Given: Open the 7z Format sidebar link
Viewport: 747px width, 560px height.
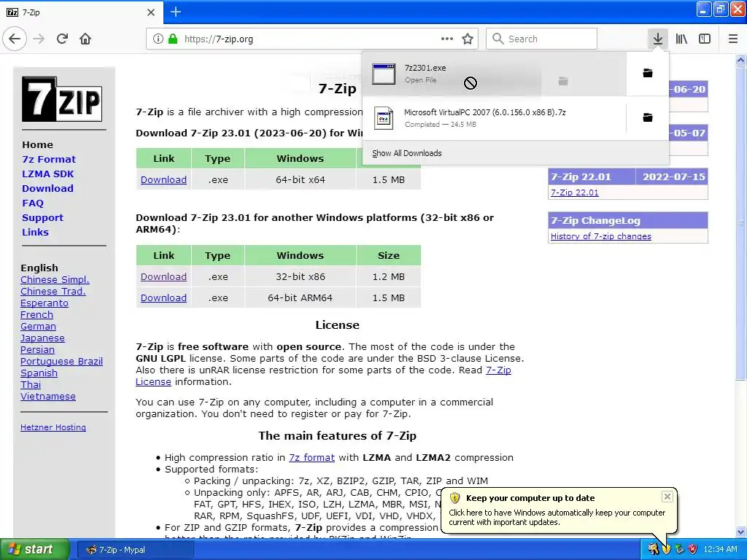Looking at the screenshot, I should tap(49, 160).
